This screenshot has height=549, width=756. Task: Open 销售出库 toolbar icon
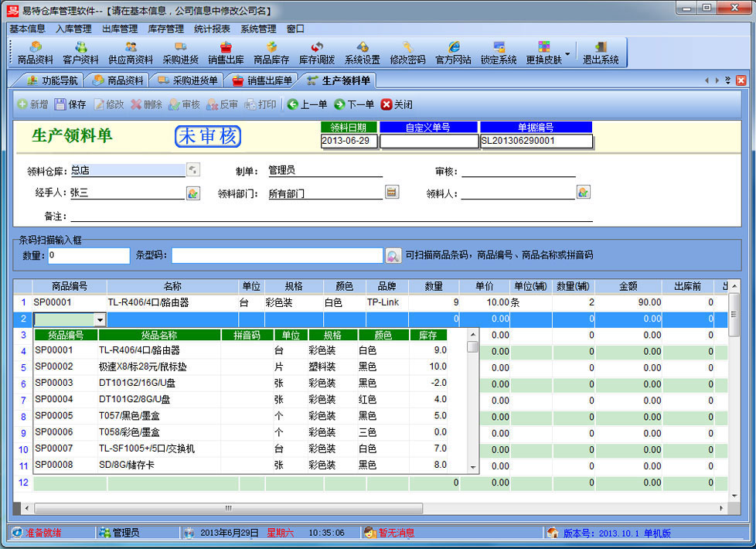coord(226,53)
